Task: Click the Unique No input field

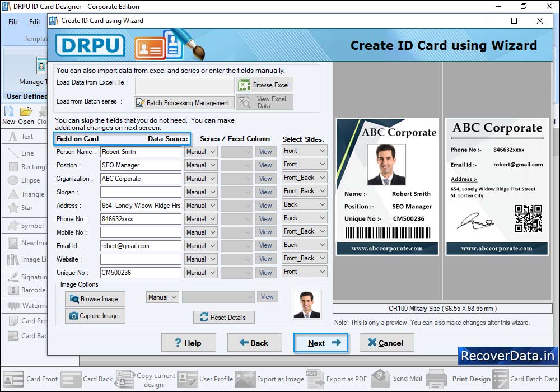Action: [141, 273]
